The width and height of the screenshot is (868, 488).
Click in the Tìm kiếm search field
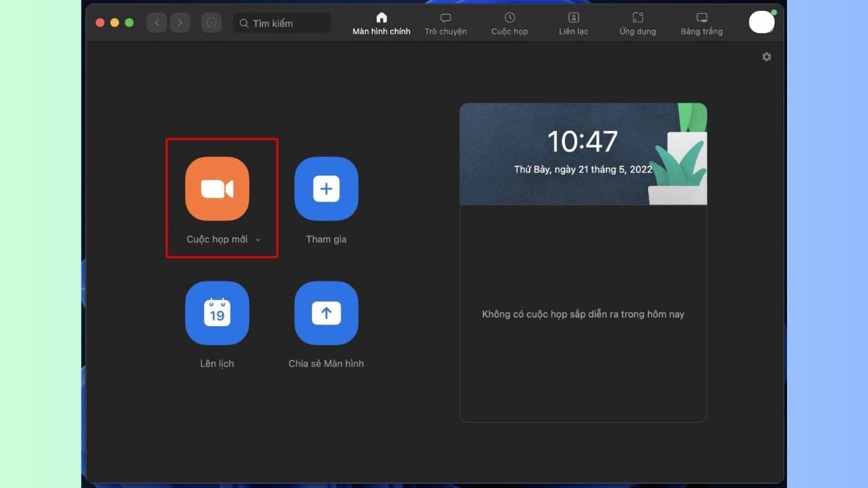pos(282,23)
